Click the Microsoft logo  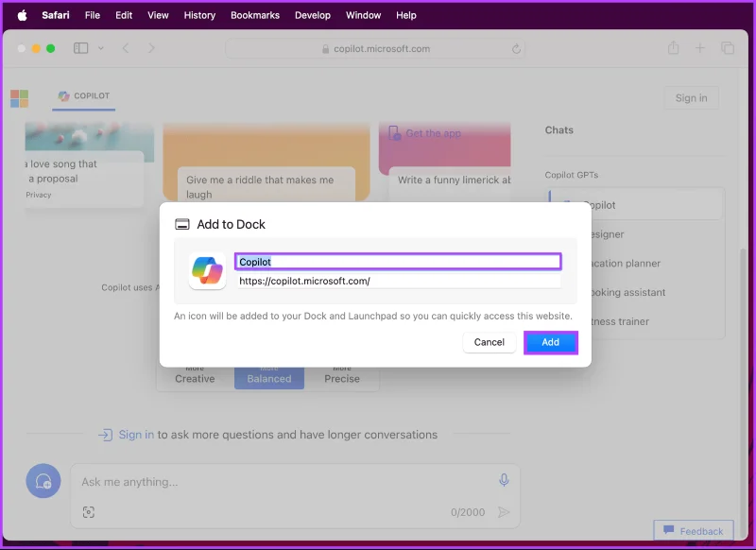click(19, 98)
